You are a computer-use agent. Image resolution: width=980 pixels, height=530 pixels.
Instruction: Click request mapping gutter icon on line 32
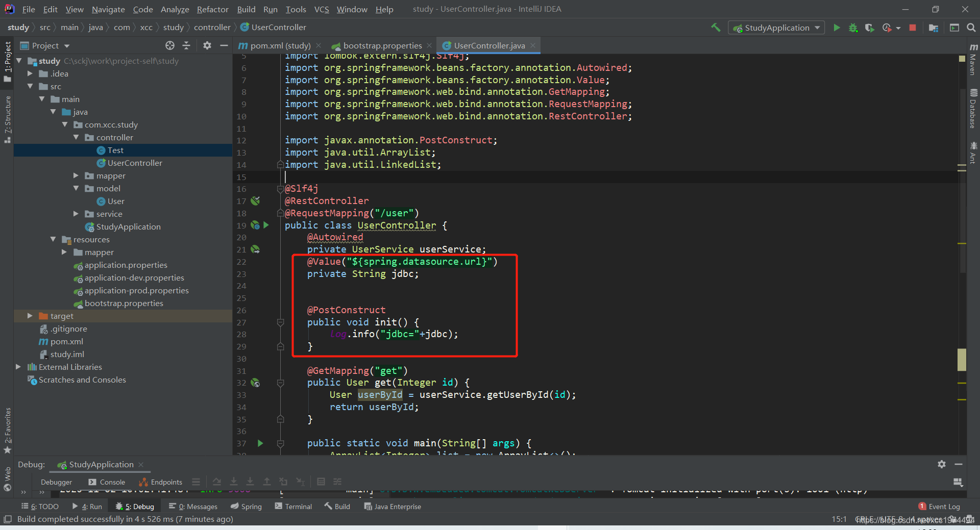point(255,383)
